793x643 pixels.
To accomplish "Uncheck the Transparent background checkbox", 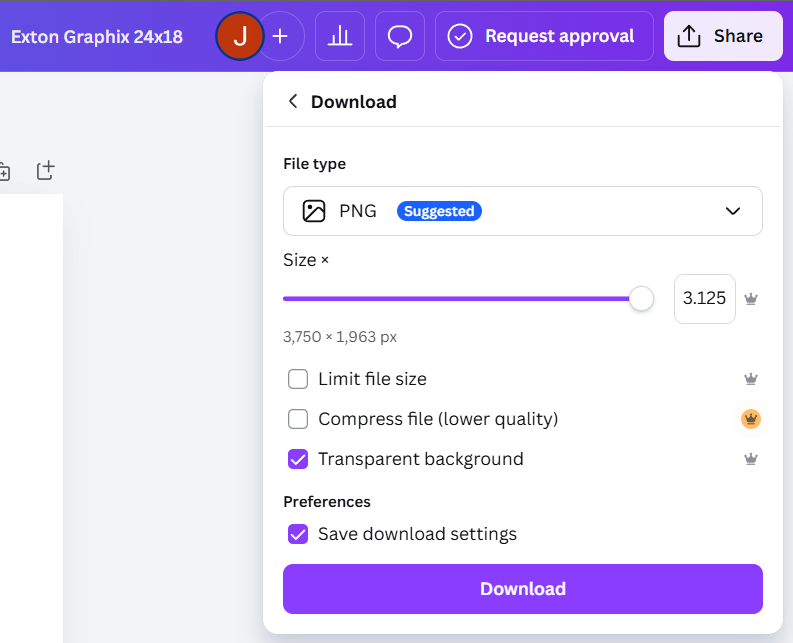I will tap(298, 459).
